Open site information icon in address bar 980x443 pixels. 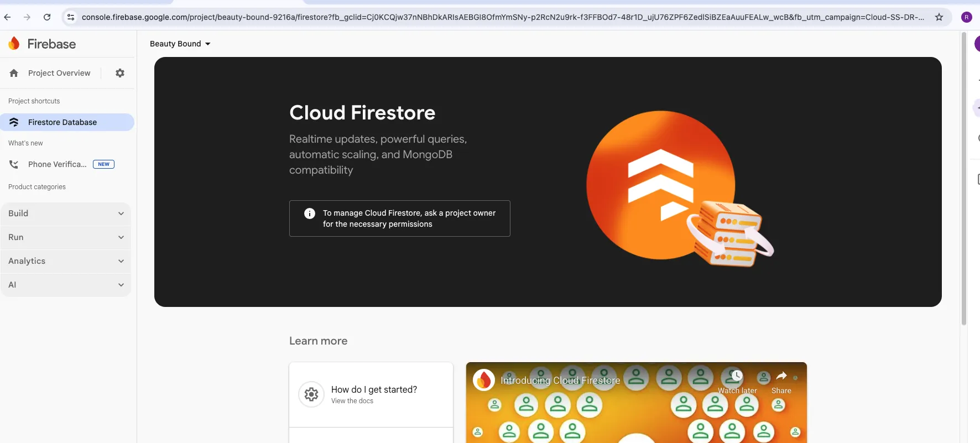coord(71,17)
